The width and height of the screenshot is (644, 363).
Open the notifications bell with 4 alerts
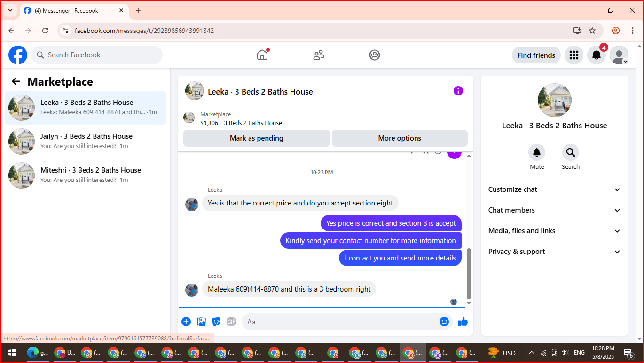[597, 55]
